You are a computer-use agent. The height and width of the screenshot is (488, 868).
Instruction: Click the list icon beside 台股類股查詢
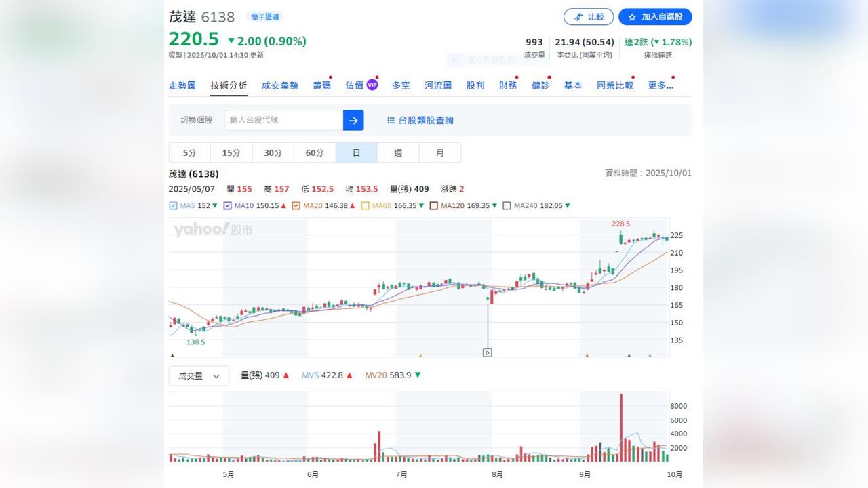pyautogui.click(x=391, y=120)
